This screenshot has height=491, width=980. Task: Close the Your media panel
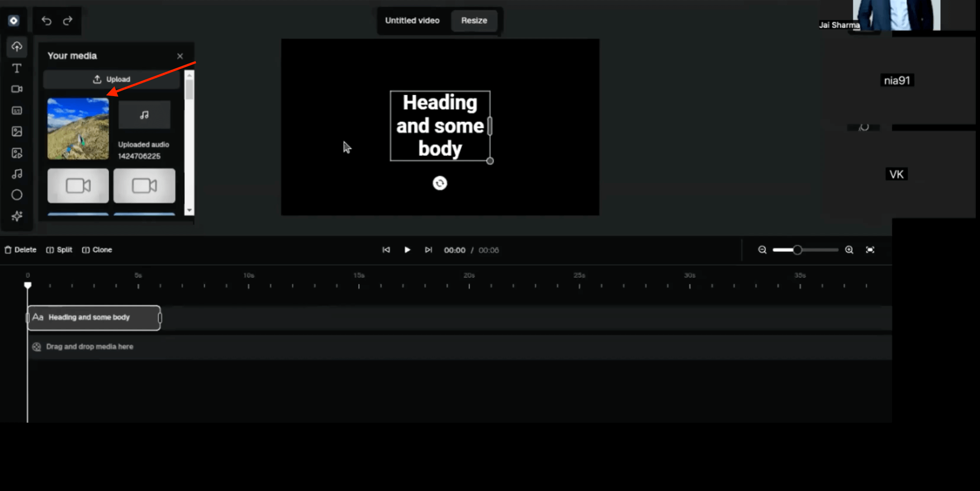pos(180,56)
